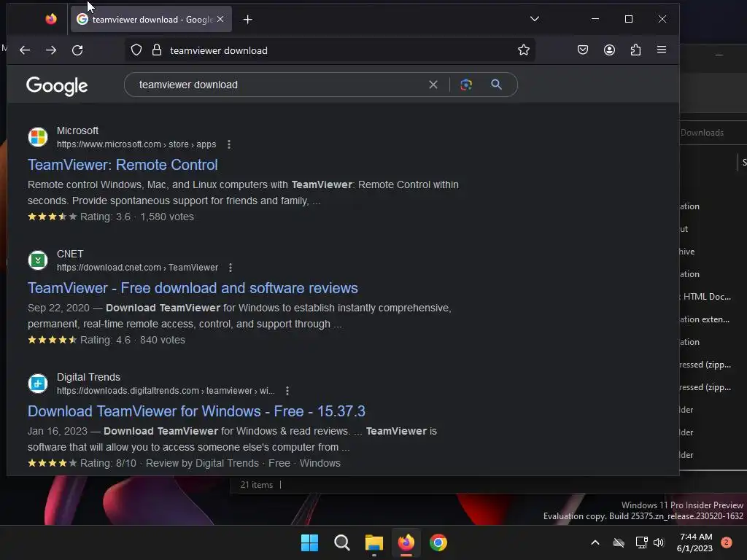Click the CNET favicon
Image resolution: width=747 pixels, height=560 pixels.
tap(38, 260)
